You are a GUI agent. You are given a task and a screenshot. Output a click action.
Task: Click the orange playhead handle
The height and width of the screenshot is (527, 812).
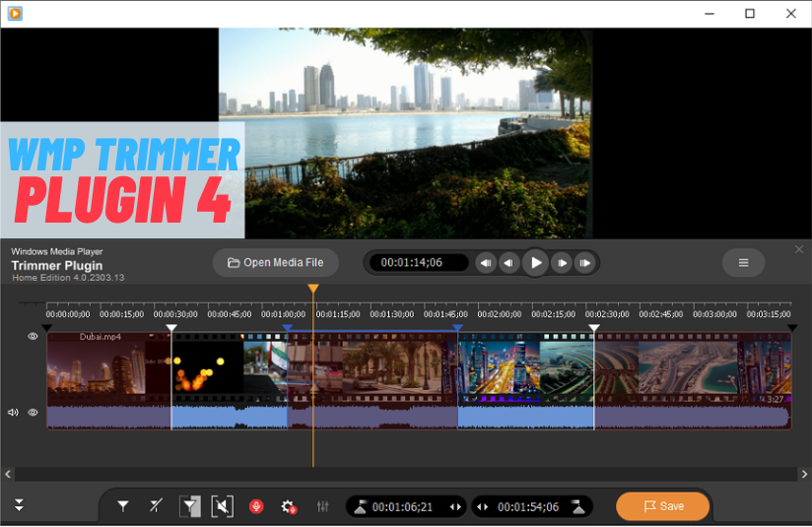pyautogui.click(x=313, y=289)
